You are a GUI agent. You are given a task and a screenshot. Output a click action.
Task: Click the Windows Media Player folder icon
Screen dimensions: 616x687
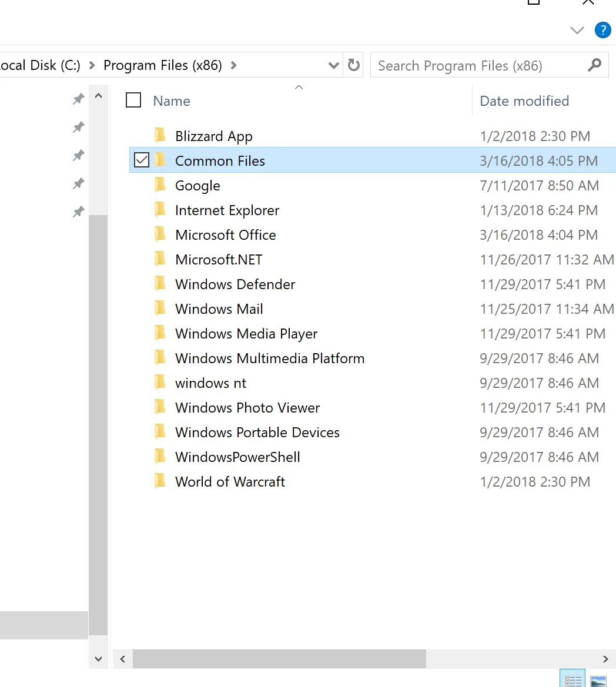coord(160,333)
